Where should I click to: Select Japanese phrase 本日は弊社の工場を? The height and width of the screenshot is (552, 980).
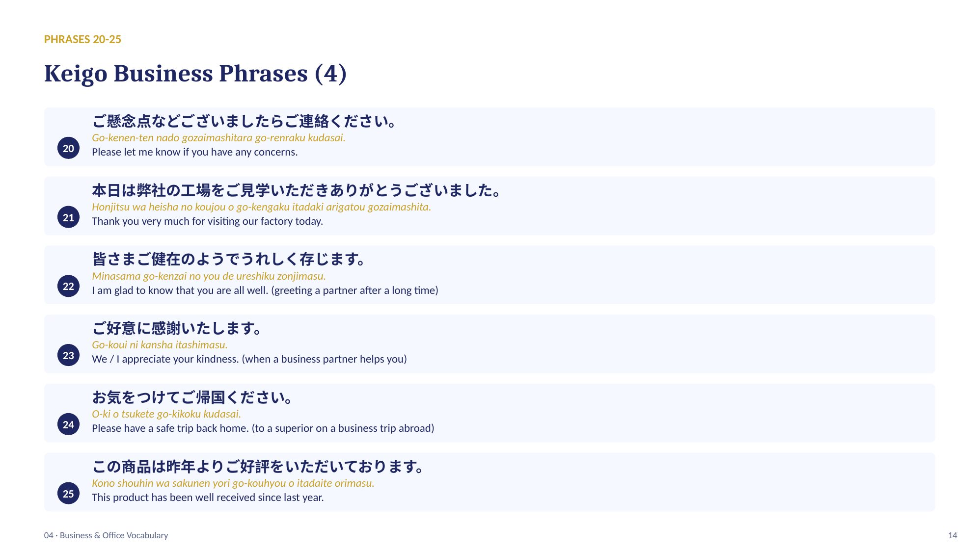click(297, 190)
